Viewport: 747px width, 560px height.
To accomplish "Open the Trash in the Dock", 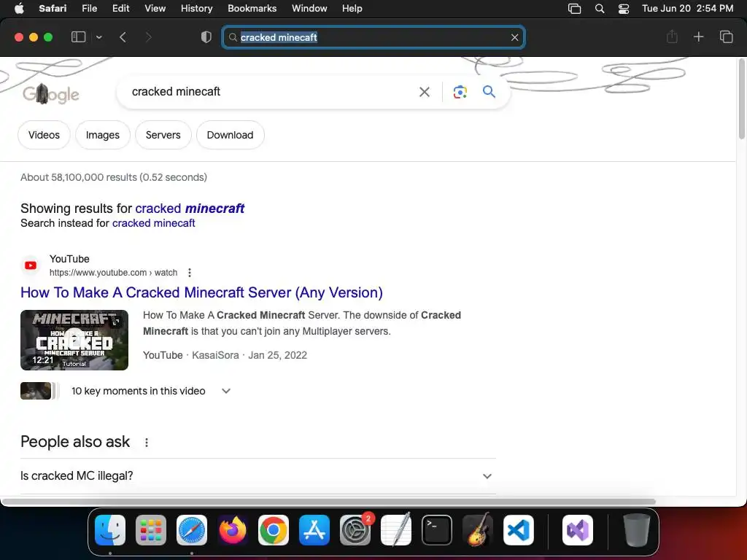I will point(636,530).
